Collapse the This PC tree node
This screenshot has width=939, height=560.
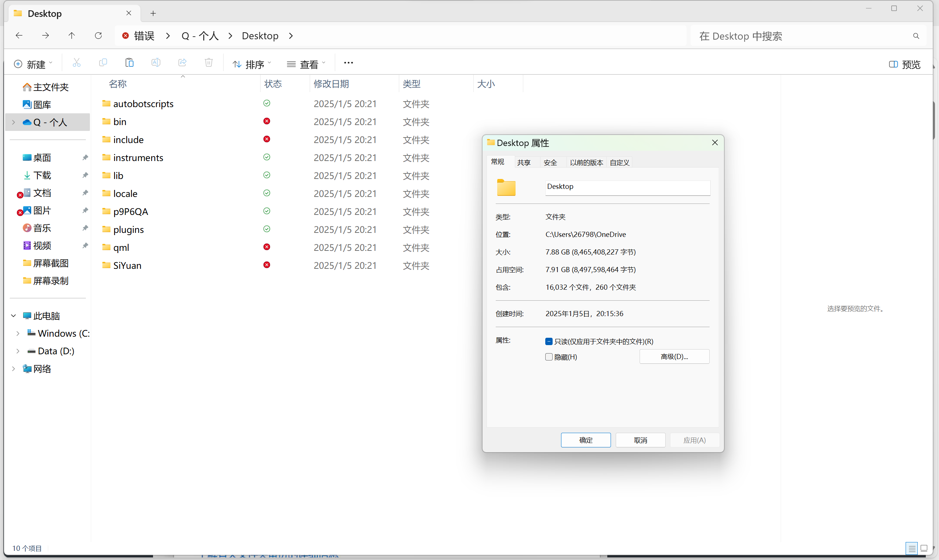14,316
